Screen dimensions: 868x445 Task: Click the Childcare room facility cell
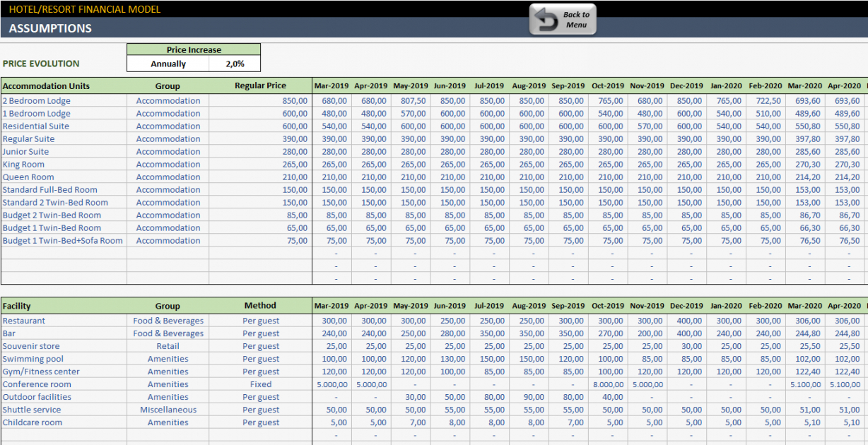[x=33, y=422]
